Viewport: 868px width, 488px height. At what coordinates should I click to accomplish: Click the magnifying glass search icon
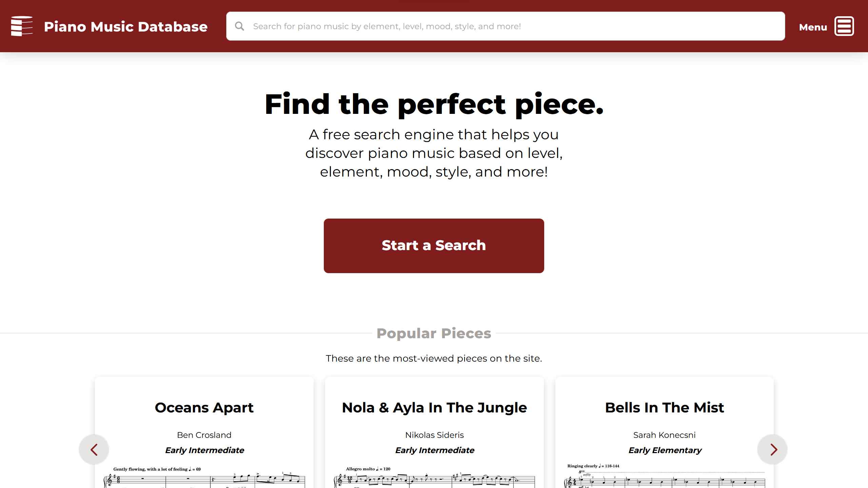coord(239,26)
